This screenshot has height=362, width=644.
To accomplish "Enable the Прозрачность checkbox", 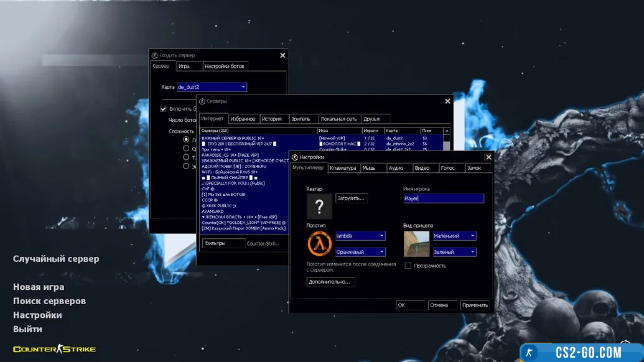I will [x=408, y=266].
